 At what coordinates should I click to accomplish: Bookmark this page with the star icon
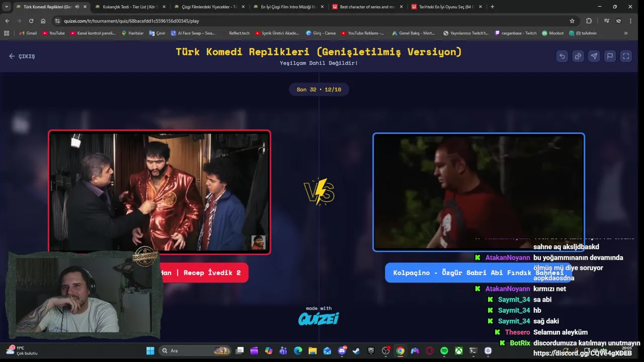[572, 21]
